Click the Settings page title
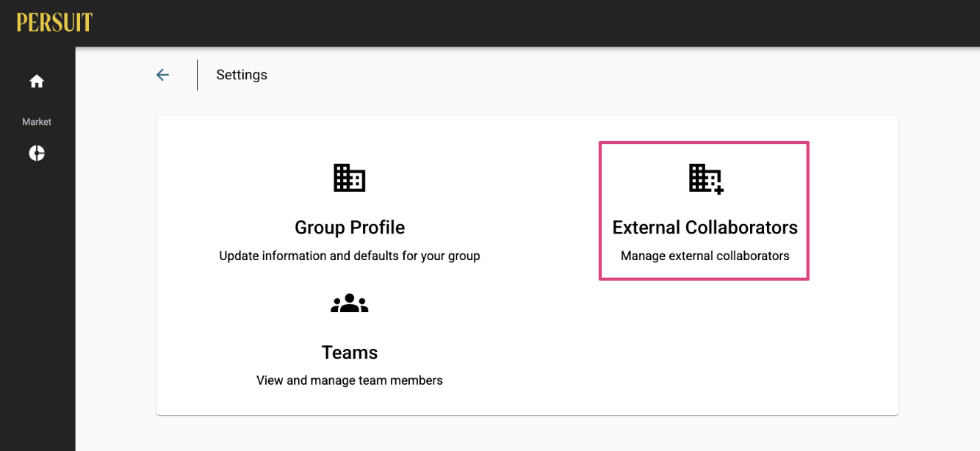 coord(242,75)
